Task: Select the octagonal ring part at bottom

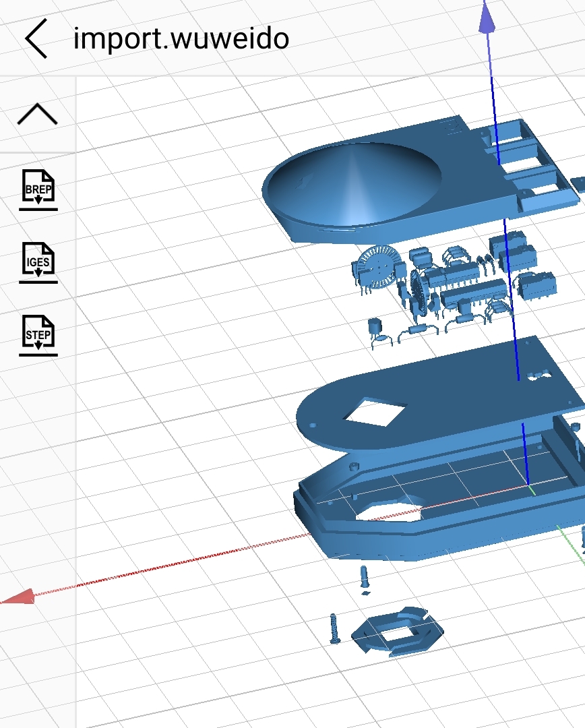Action: tap(397, 632)
